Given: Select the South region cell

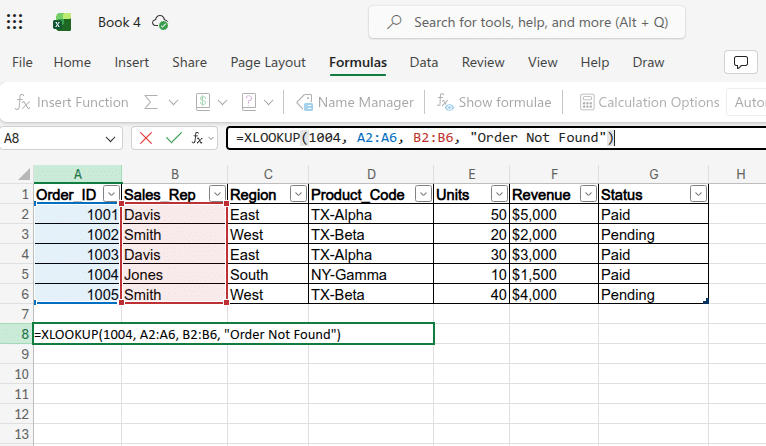Looking at the screenshot, I should coord(268,275).
